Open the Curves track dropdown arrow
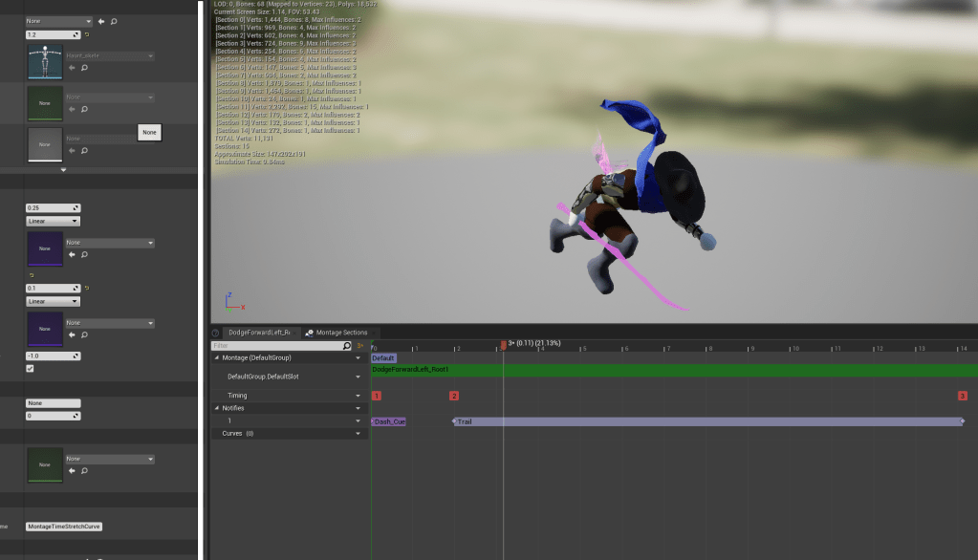The image size is (978, 560). pos(359,433)
